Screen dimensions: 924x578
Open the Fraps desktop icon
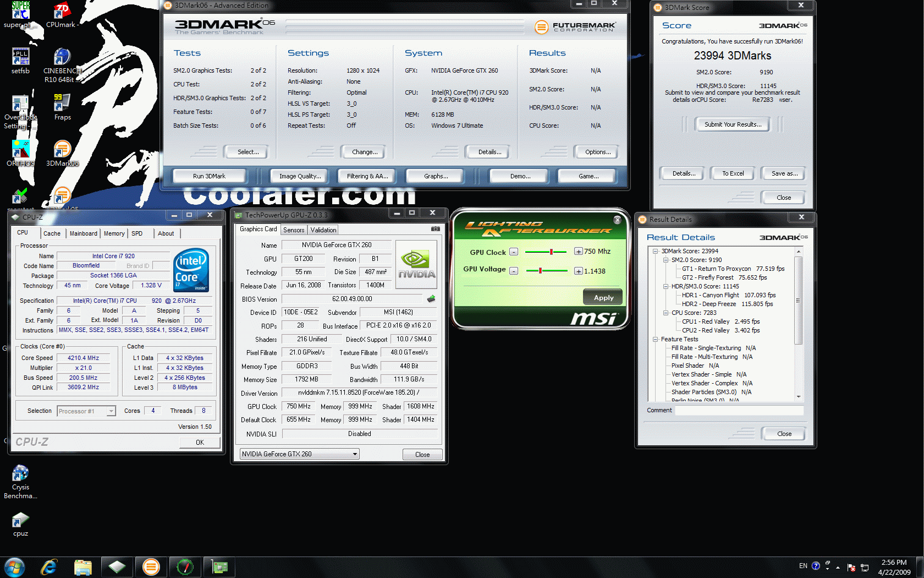click(62, 107)
